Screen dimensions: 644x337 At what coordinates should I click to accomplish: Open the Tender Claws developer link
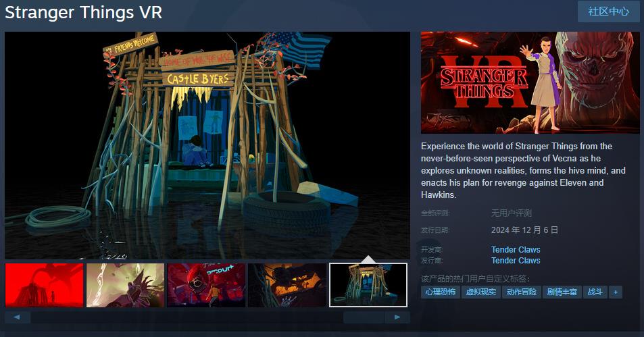(x=516, y=250)
